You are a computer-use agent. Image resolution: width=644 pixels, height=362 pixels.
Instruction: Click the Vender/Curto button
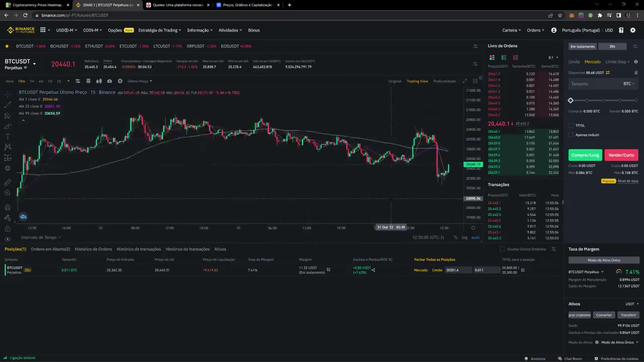pyautogui.click(x=621, y=155)
